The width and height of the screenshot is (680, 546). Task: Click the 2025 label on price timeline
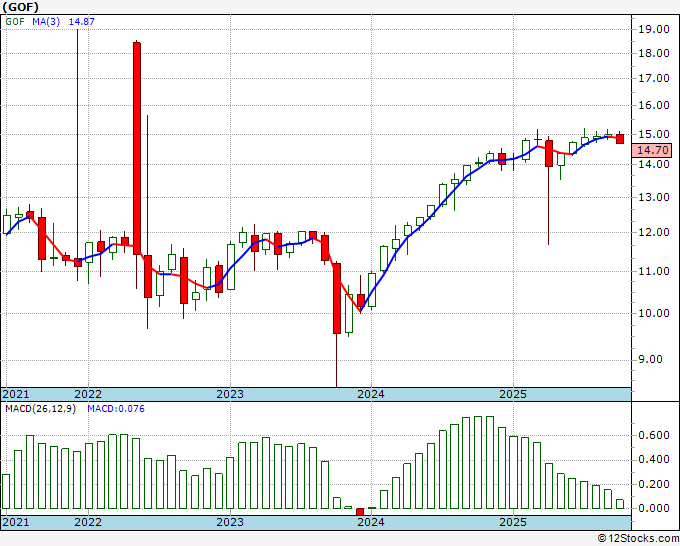coord(513,394)
